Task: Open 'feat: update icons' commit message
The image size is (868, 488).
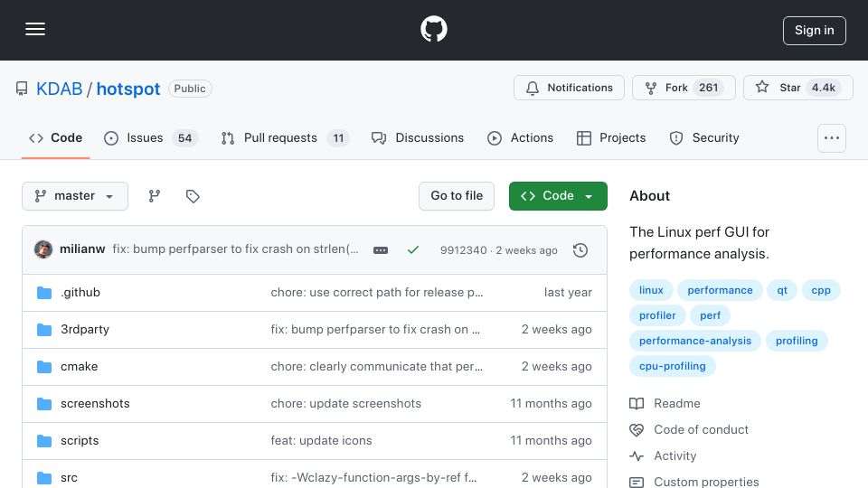Action: point(321,440)
